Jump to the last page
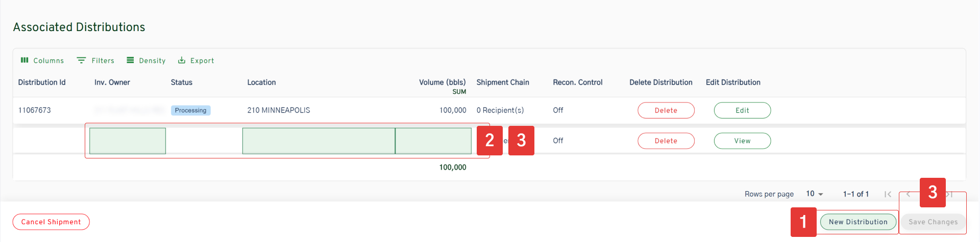 950,194
